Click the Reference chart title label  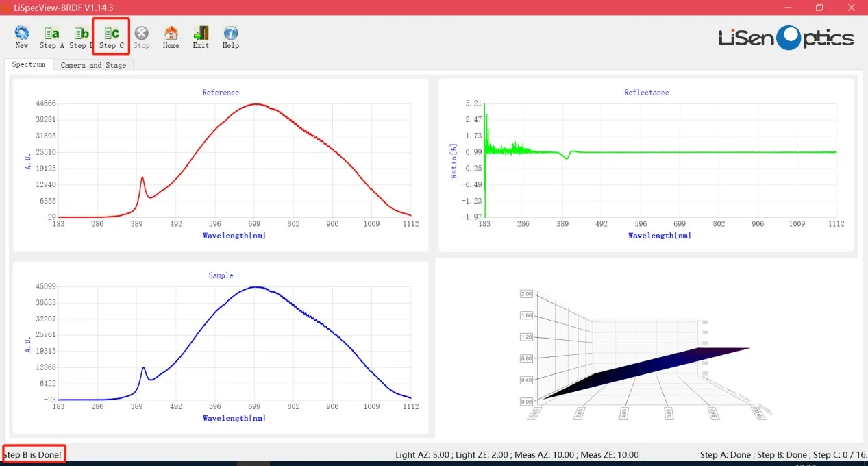221,93
